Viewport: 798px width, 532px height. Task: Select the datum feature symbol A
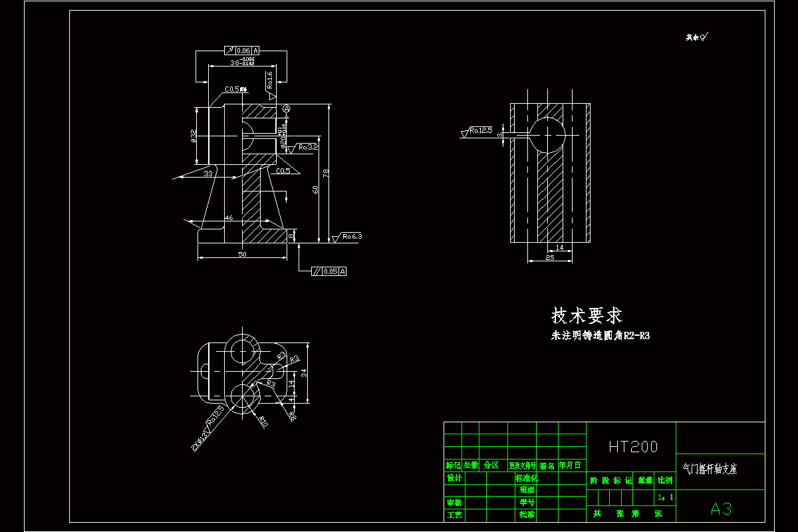pos(286,109)
